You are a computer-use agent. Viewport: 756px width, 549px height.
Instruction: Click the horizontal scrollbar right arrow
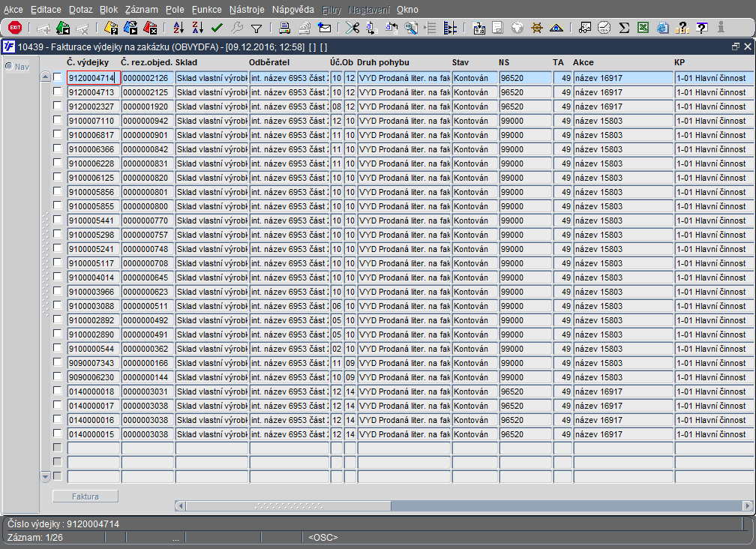pos(747,505)
